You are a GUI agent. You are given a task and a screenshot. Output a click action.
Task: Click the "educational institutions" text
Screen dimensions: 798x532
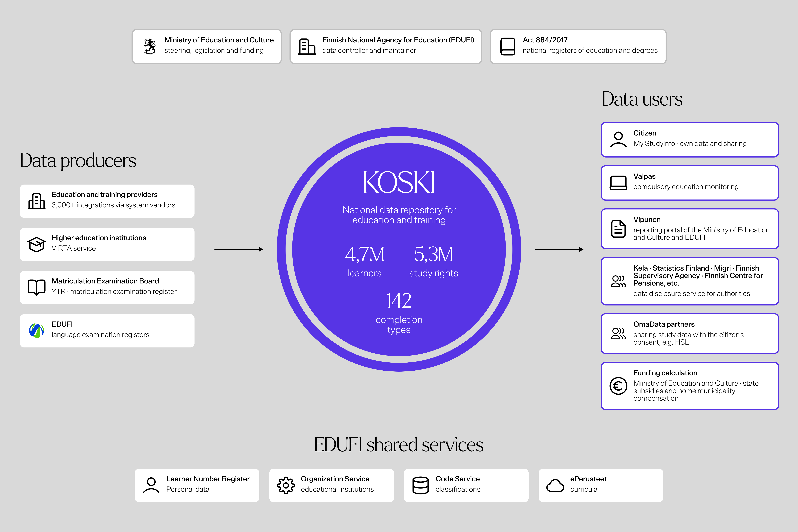tap(337, 489)
